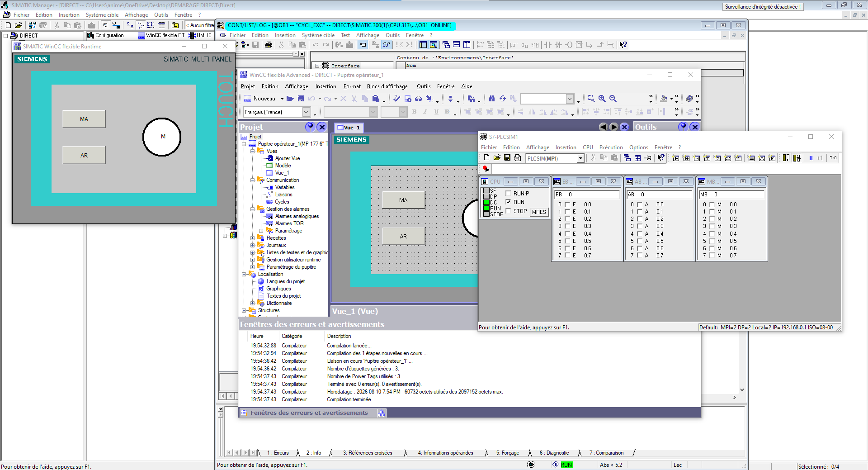Screen dimensions: 868x470
Task: Open the Blocs d'affichage menu
Action: pos(387,86)
